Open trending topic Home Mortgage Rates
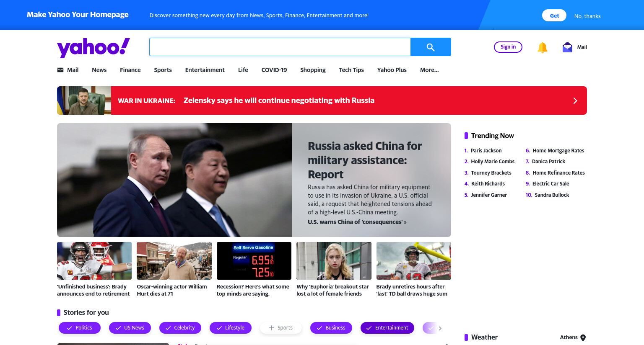The image size is (644, 345). (558, 151)
